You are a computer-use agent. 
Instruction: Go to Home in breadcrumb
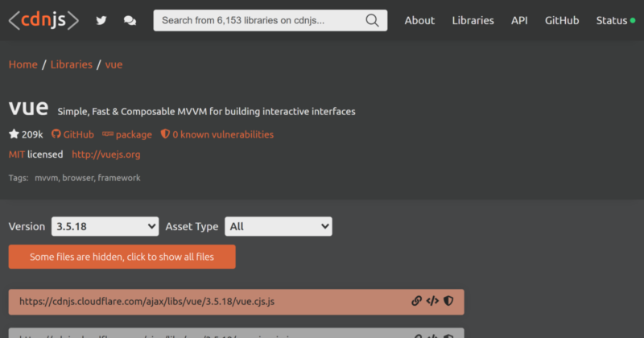[x=23, y=64]
